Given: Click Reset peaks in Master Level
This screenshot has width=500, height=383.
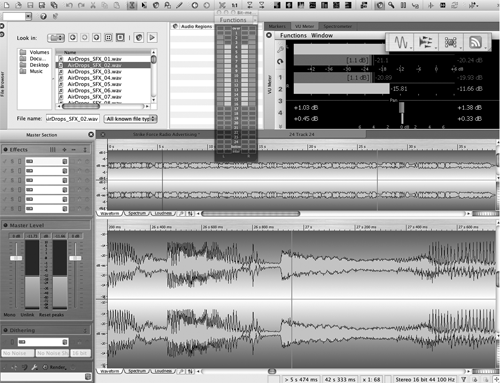Looking at the screenshot, I should [51, 315].
